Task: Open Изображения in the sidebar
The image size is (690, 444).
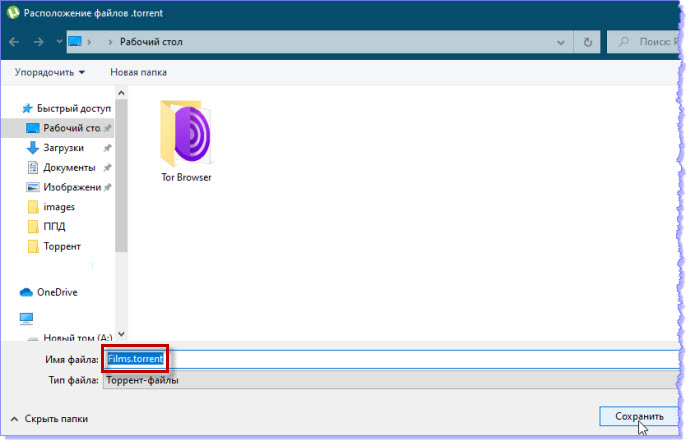Action: (72, 187)
